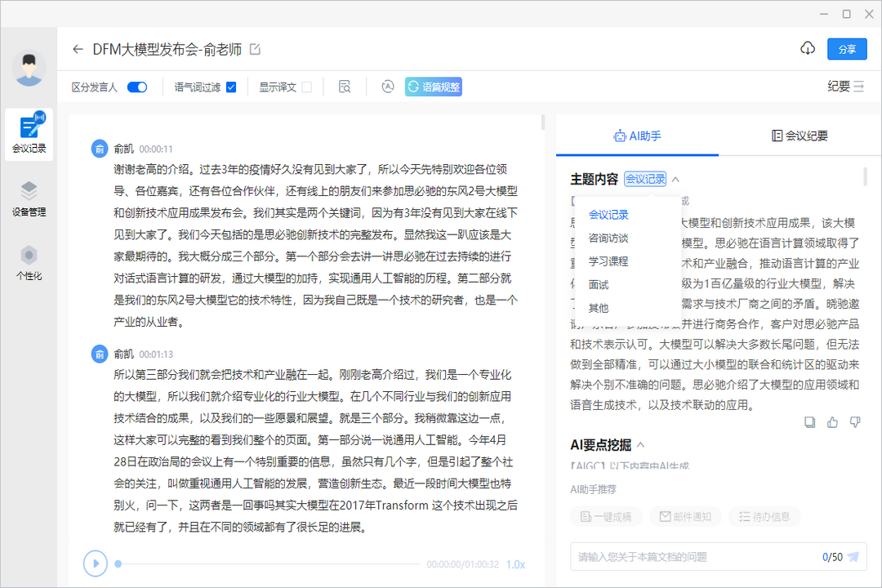Screen dimensions: 882x588
Task: Click the send icon in the question input
Action: pos(854,556)
